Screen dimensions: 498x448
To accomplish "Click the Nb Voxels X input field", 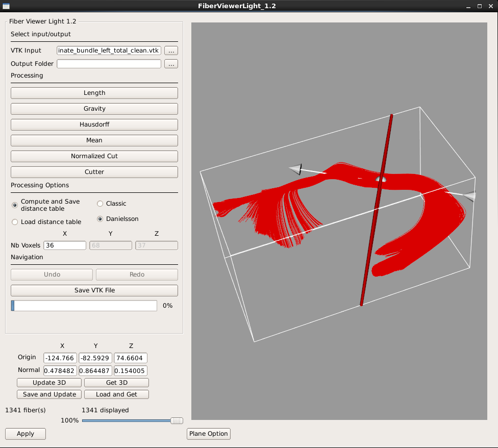I will [65, 245].
